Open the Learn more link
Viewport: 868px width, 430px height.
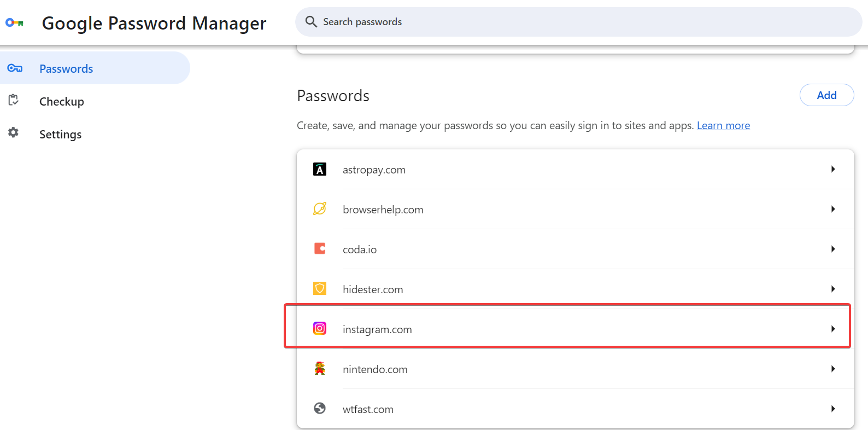(x=723, y=125)
